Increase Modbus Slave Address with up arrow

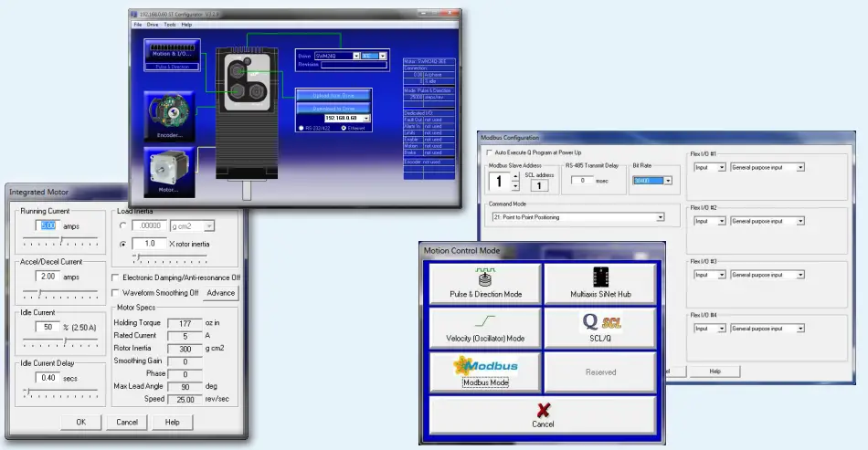pos(515,176)
